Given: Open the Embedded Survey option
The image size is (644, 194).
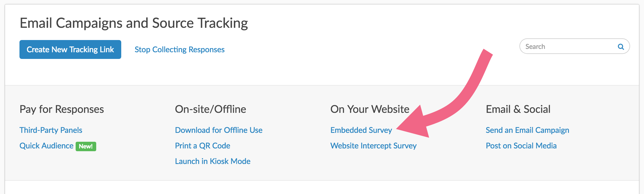Looking at the screenshot, I should pyautogui.click(x=361, y=130).
